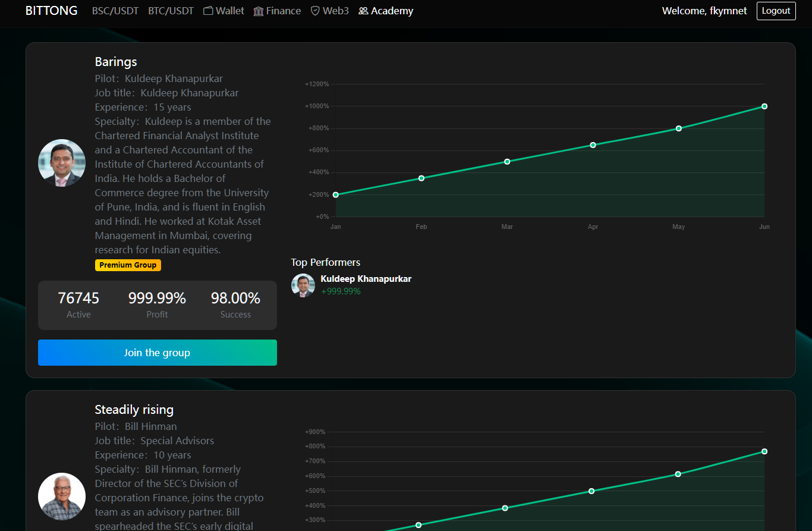This screenshot has height=531, width=812.
Task: Click the 76745 Active stat
Action: pos(78,304)
